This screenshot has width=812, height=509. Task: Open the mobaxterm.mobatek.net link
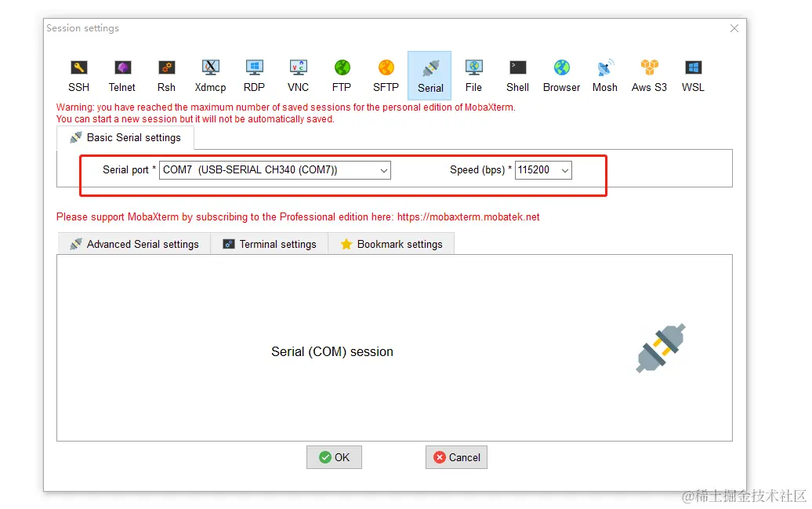(x=468, y=216)
